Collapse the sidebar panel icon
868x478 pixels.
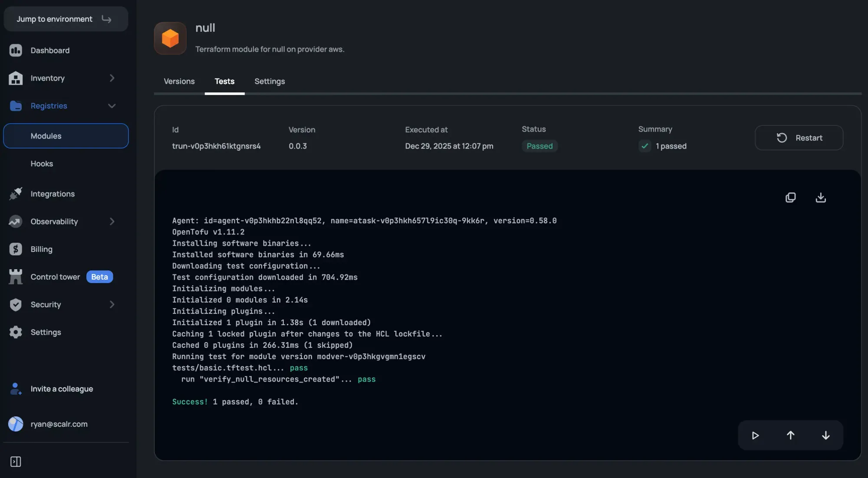16,462
